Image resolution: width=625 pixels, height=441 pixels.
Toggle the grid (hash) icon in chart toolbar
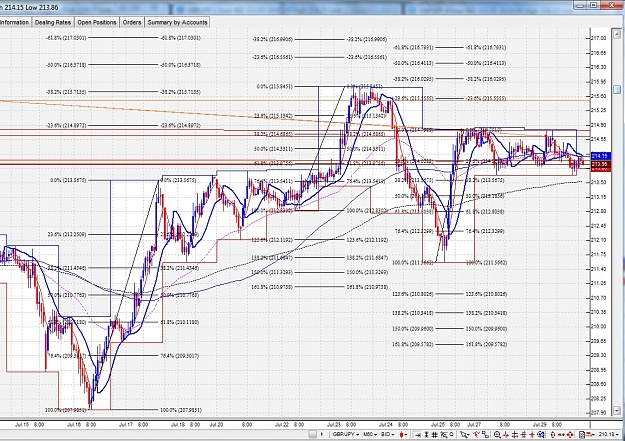pyautogui.click(x=434, y=434)
